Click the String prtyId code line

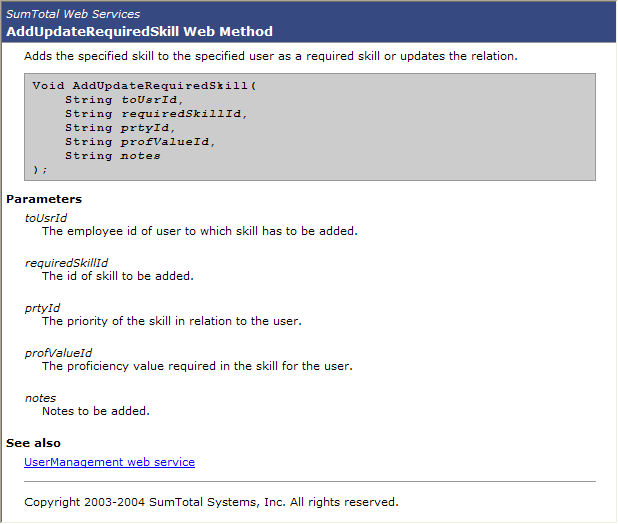click(x=120, y=128)
